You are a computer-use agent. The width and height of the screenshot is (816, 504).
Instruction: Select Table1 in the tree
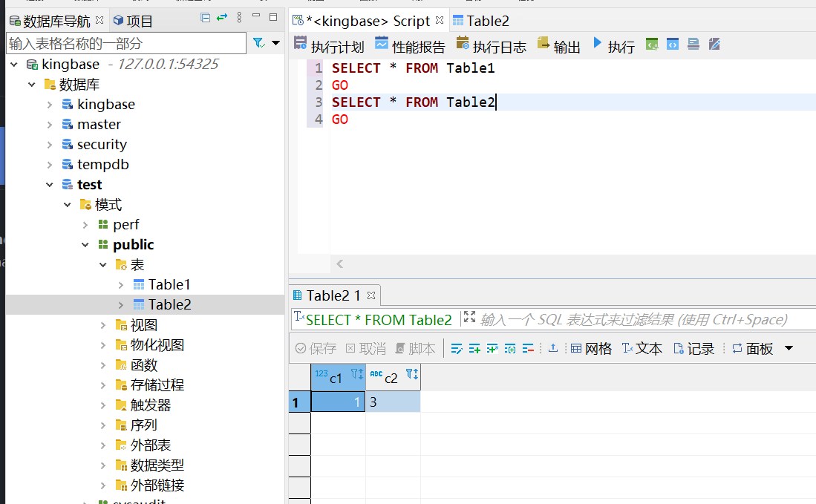[x=169, y=284]
